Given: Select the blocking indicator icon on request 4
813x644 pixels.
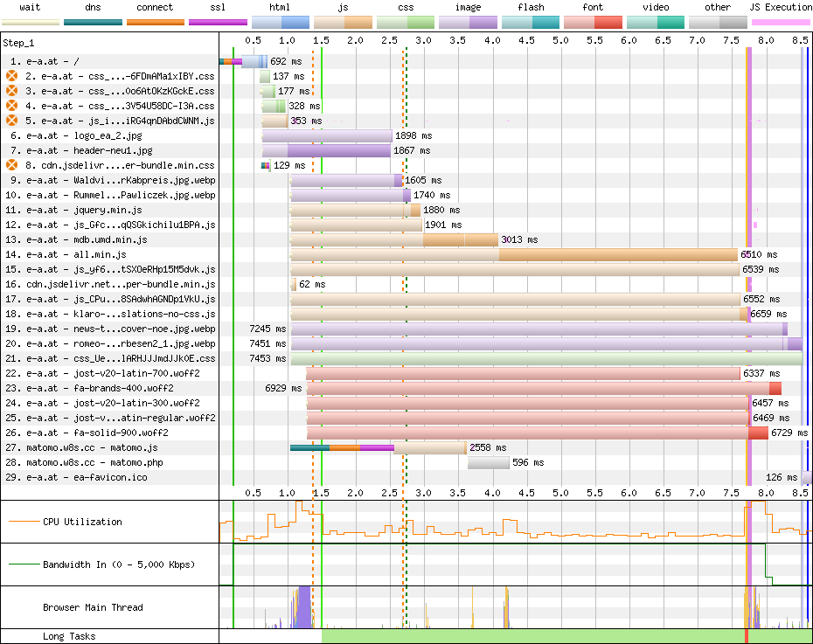Looking at the screenshot, I should (x=12, y=106).
